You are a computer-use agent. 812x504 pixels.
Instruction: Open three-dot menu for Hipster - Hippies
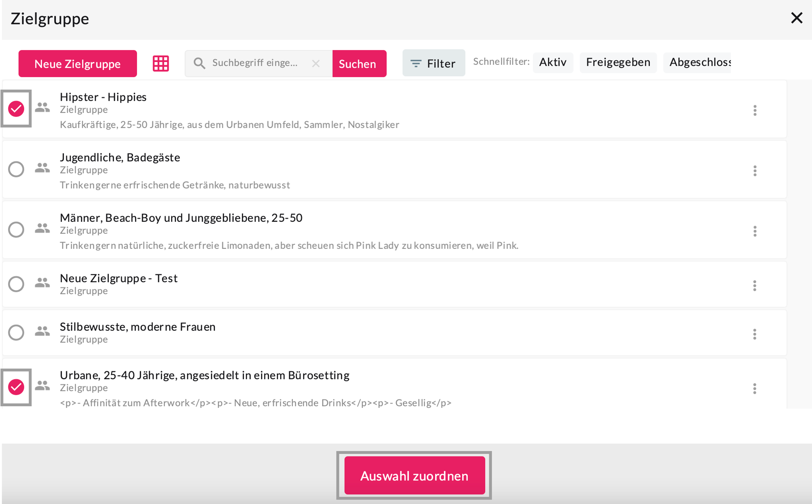tap(755, 110)
